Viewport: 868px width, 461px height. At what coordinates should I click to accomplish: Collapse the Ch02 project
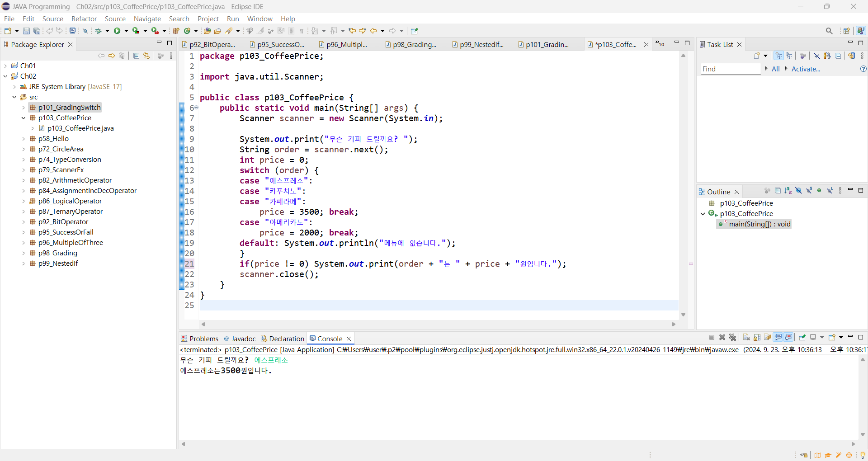click(x=5, y=76)
